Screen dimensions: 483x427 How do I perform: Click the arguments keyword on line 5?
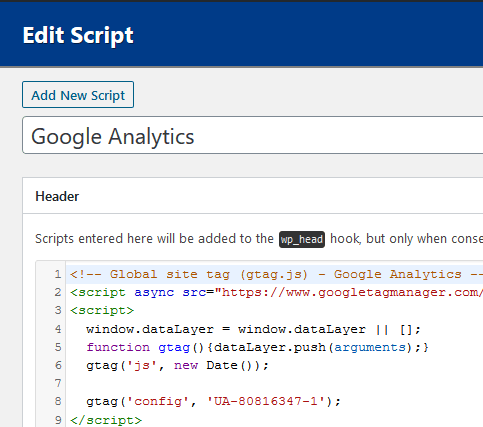370,348
